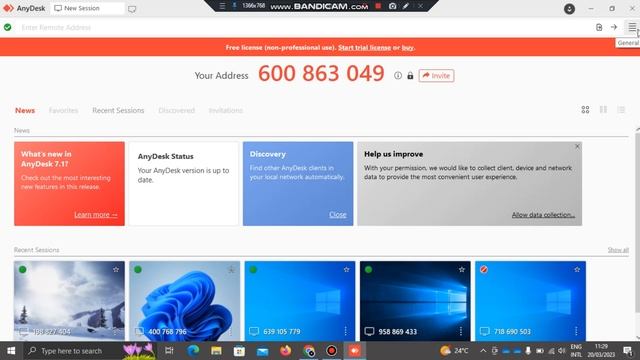Click Learn more in What's new card
The height and width of the screenshot is (360, 640).
coord(96,215)
